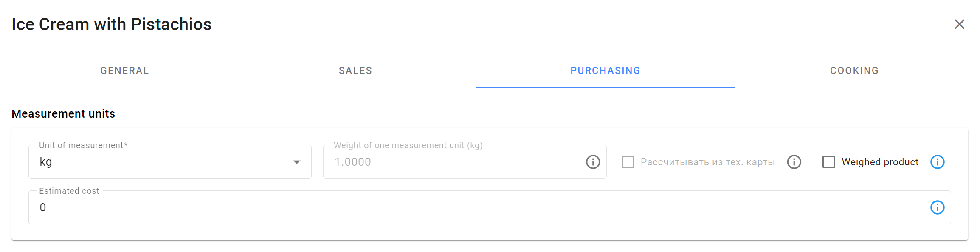Click the Ice Cream with Pistachios title
This screenshot has height=252, width=980.
point(111,24)
